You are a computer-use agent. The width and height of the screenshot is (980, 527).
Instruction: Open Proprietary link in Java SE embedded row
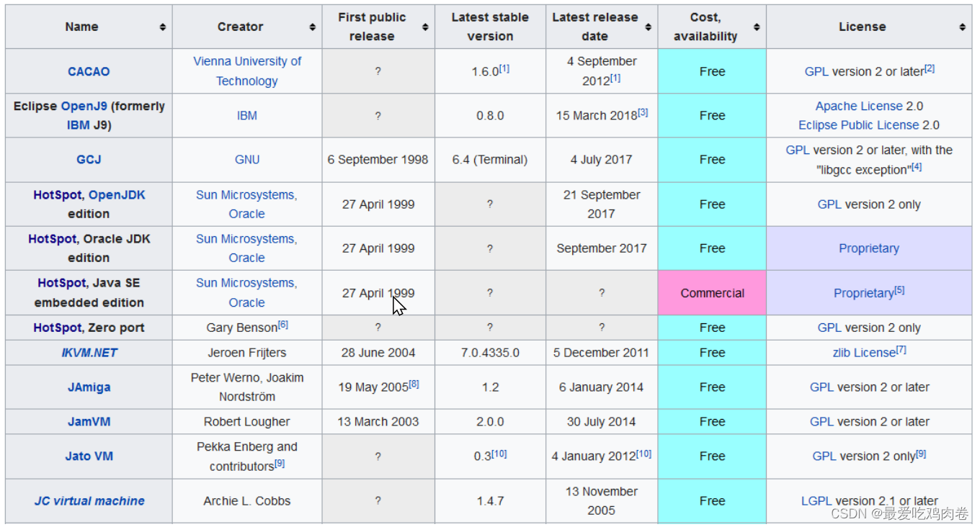click(x=864, y=293)
